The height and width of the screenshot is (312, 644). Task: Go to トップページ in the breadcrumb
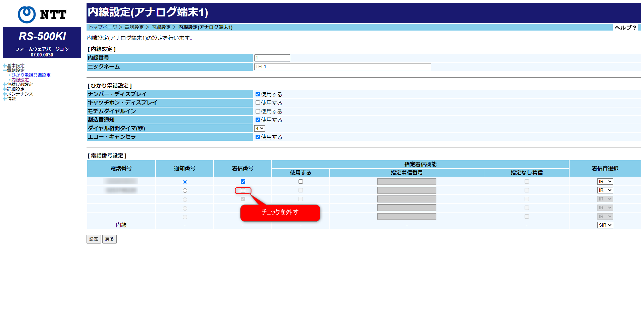[103, 27]
